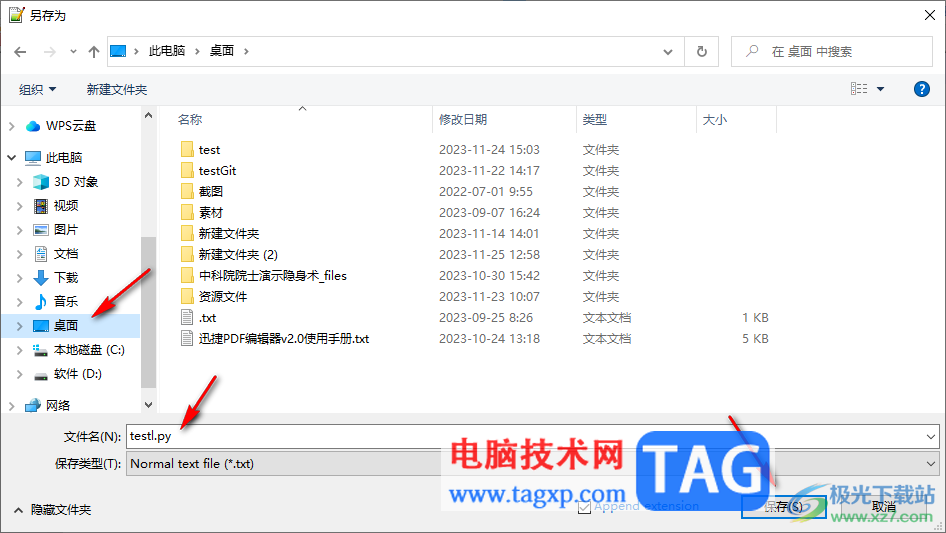The image size is (946, 533).
Task: Expand the WPS云盘 tree node
Action: click(11, 126)
